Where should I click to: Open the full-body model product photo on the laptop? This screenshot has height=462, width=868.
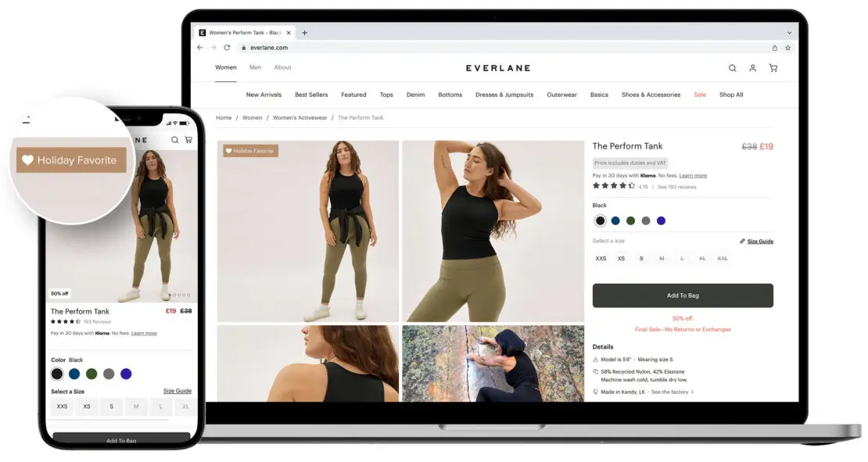click(308, 231)
